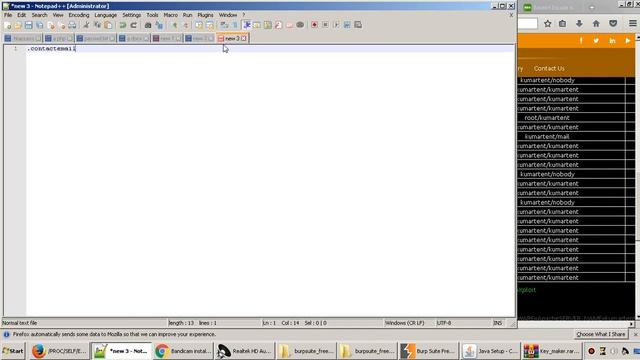
Task: Click the Print toolbar icon
Action: point(72,25)
